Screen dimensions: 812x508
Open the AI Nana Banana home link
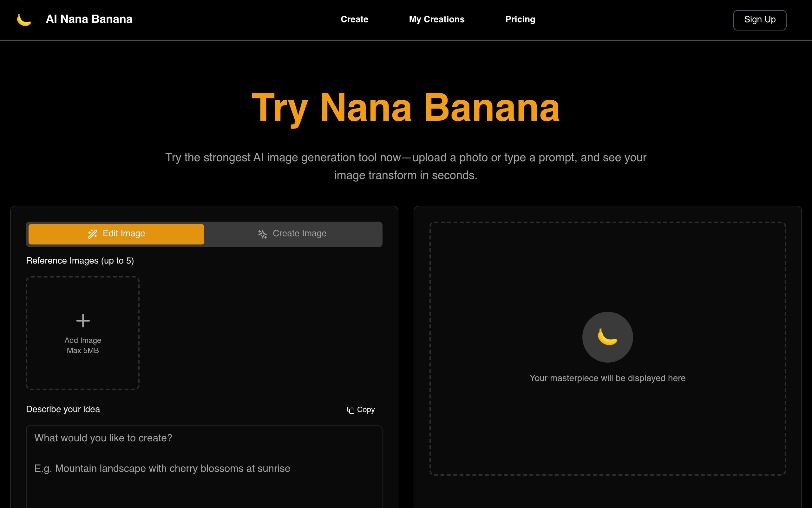[89, 19]
